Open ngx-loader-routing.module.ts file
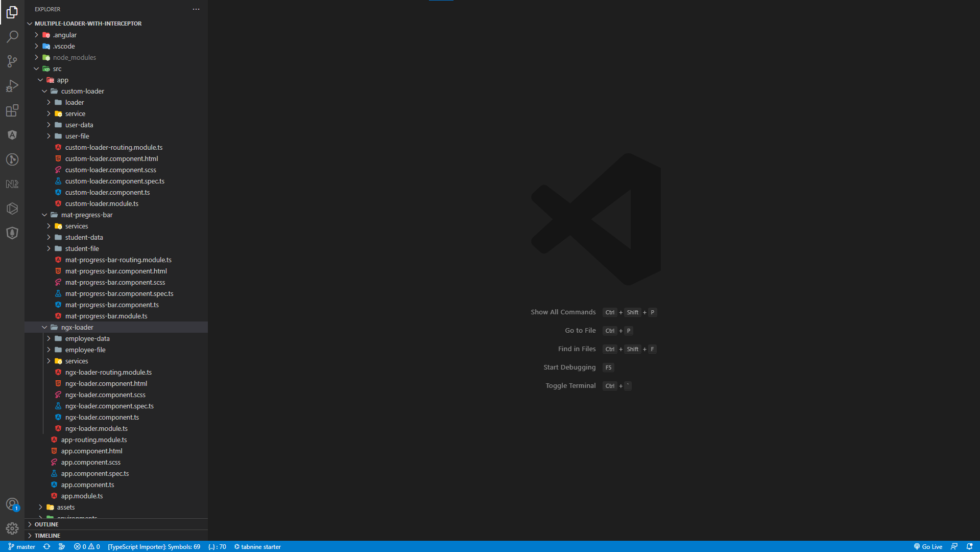The image size is (980, 552). coord(116,372)
